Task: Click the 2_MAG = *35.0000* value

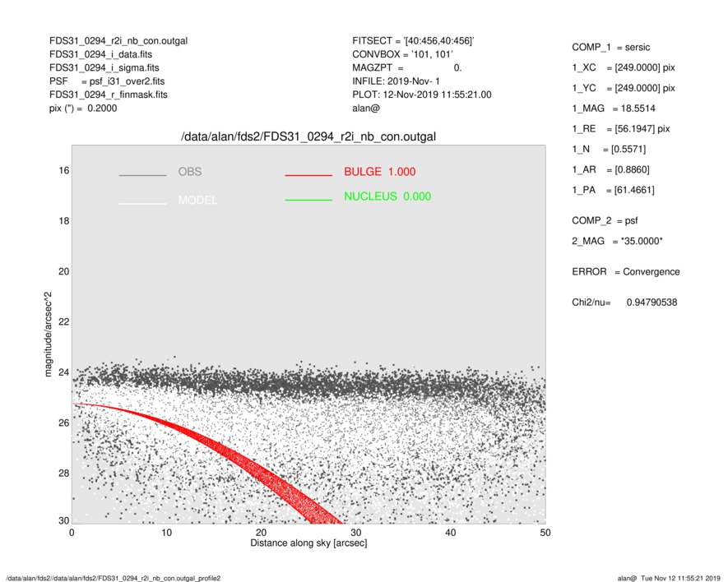Action: (618, 242)
